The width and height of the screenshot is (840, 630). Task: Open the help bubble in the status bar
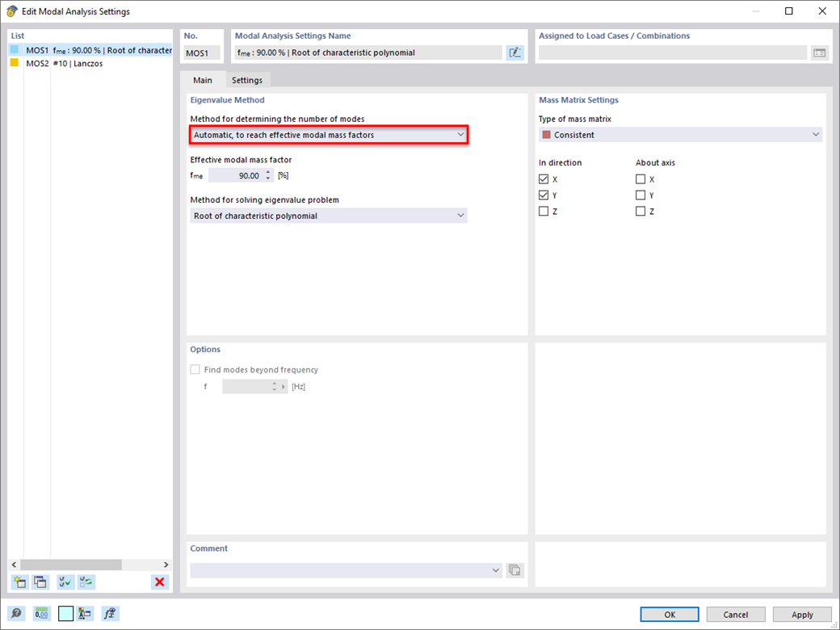(16, 613)
